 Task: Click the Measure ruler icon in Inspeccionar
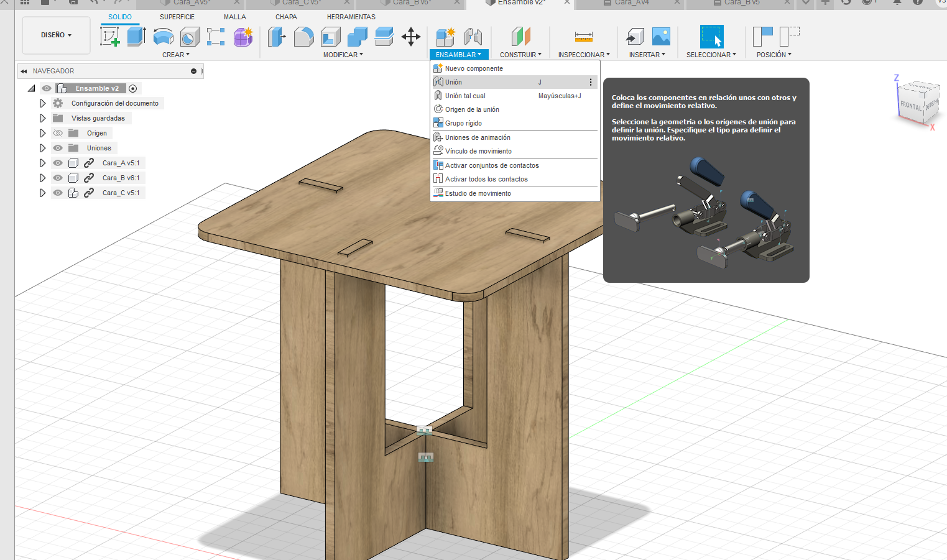pos(583,37)
